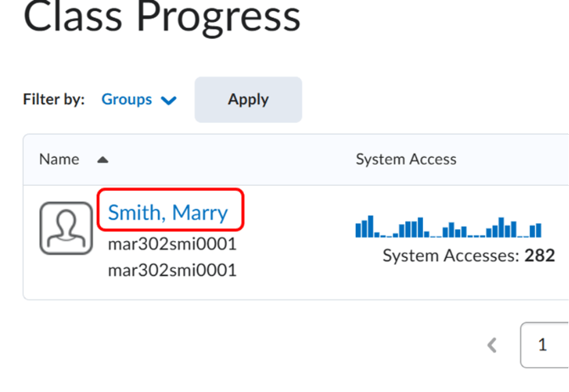Click the Class Progress page heading

pos(162,18)
